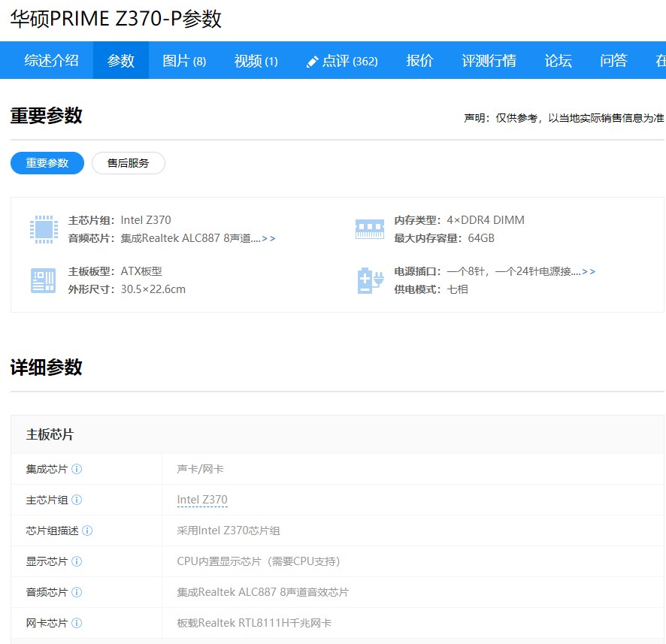Viewport: 666px width, 644px height.
Task: Click the 详细参数 section heading
Action: 47,367
